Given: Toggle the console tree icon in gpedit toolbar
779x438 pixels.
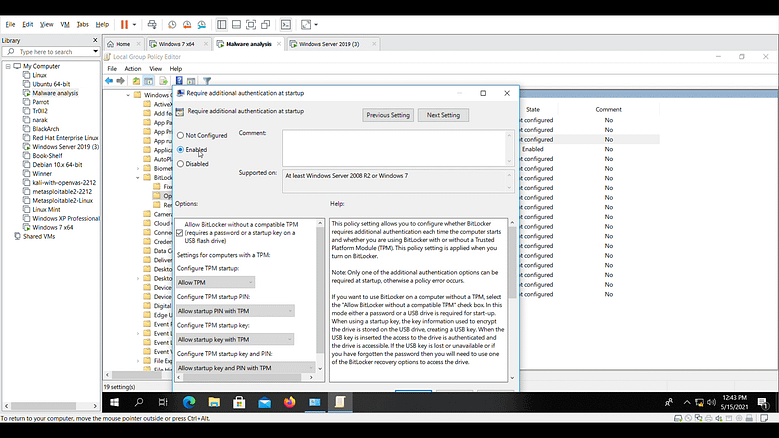Looking at the screenshot, I should click(x=149, y=80).
